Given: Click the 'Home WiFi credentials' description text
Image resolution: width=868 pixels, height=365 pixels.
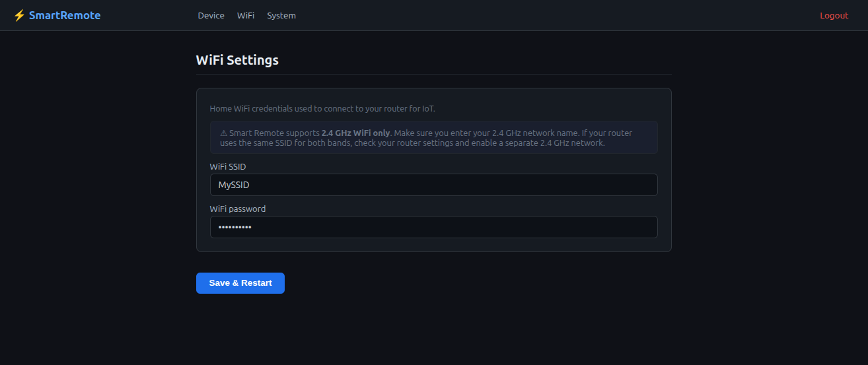Looking at the screenshot, I should [x=322, y=108].
